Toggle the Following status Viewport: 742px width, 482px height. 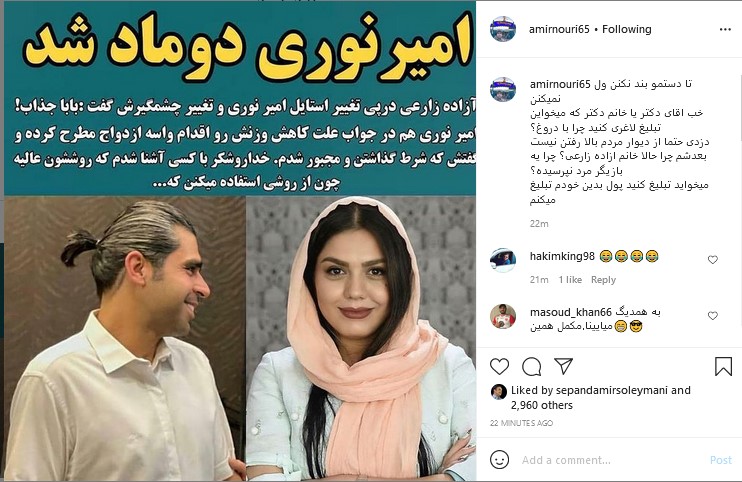point(627,29)
